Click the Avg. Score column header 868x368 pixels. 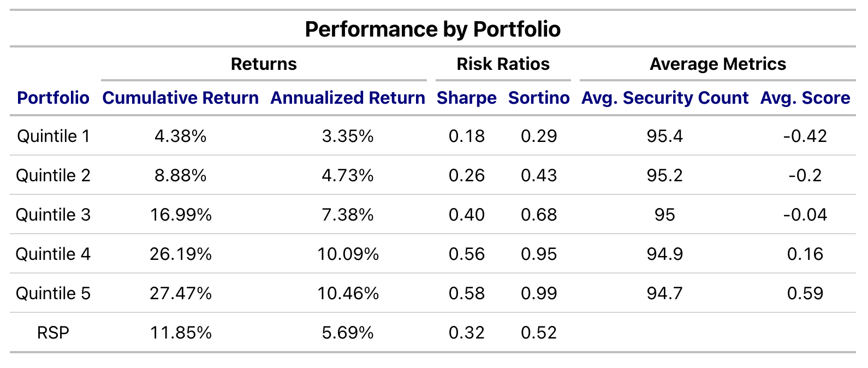(x=805, y=98)
